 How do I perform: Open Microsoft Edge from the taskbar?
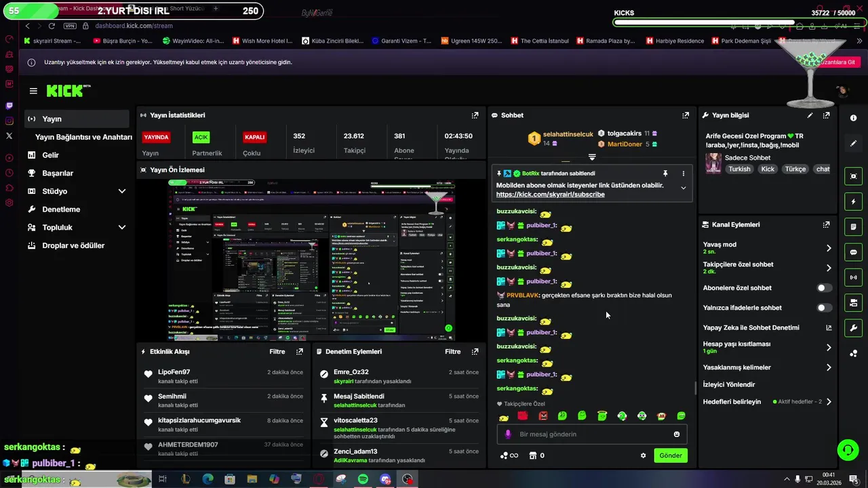point(208,479)
